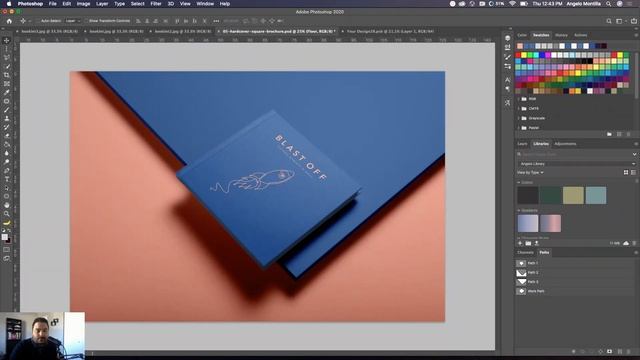The image size is (640, 360).
Task: Select Path 2 in the Paths panel
Action: click(575, 273)
